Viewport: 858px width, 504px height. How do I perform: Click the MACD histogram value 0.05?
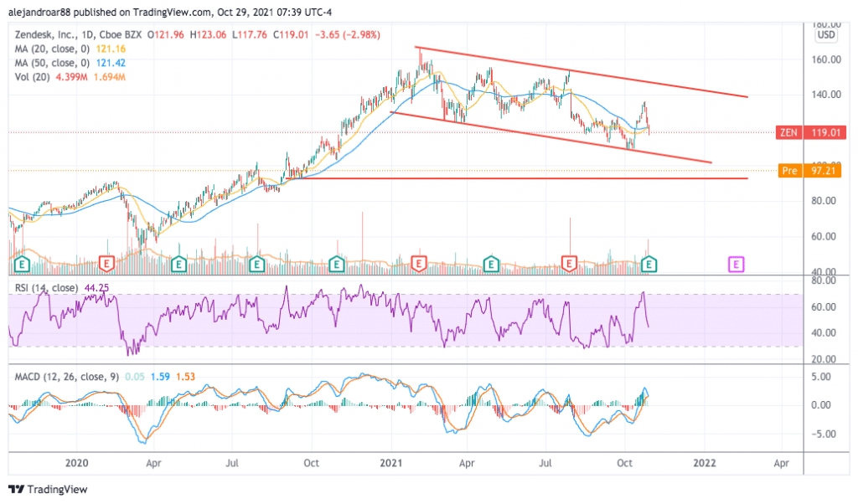pos(135,377)
